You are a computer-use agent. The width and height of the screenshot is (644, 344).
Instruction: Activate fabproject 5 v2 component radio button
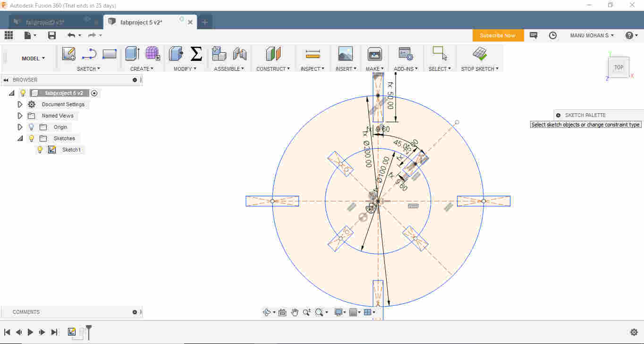(x=94, y=93)
